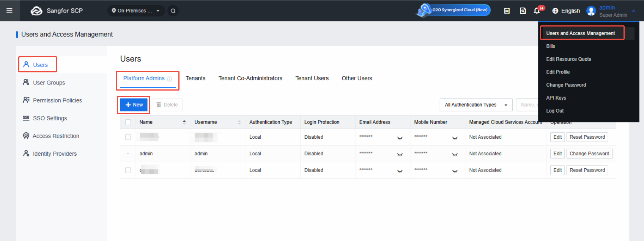Open the task list icon in header
The width and height of the screenshot is (644, 241).
click(507, 11)
